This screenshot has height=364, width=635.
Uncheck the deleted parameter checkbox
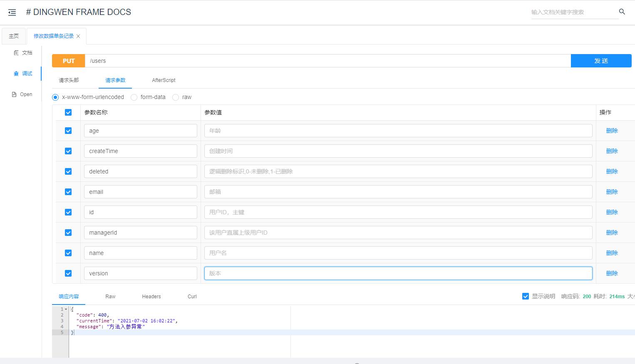68,171
